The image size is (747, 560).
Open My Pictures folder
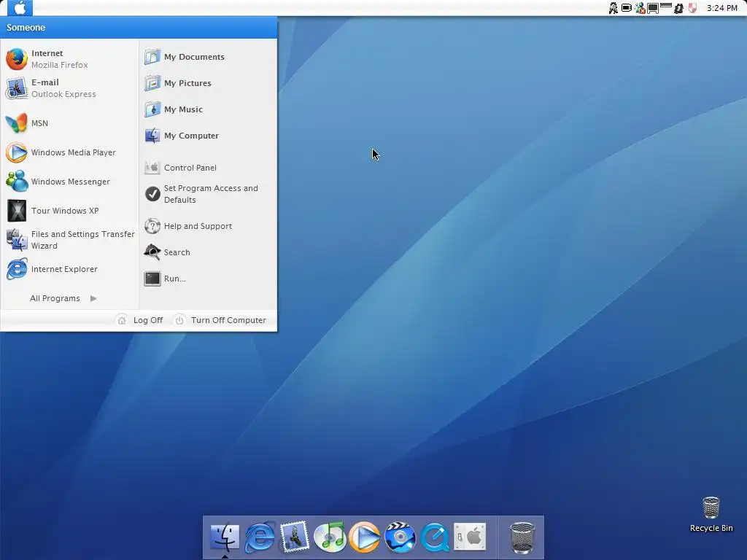pos(208,83)
